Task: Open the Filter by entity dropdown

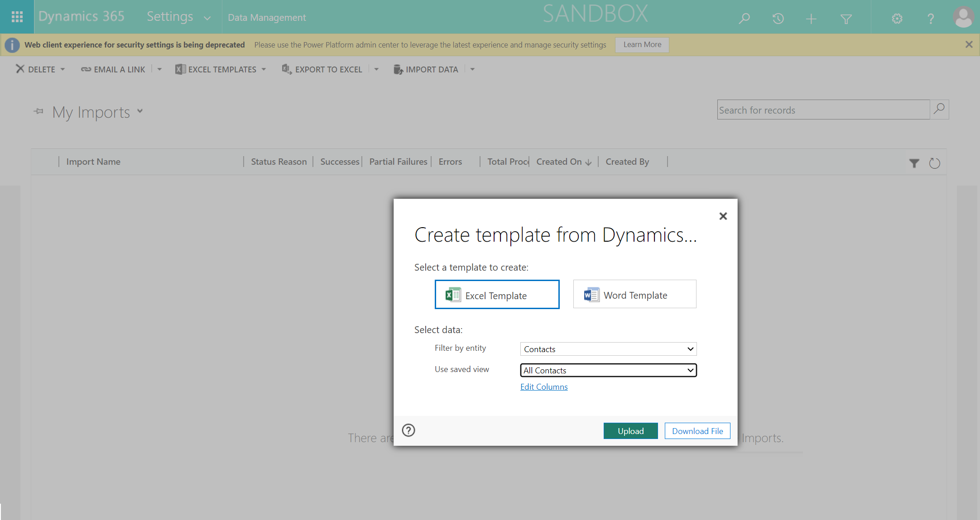Action: click(608, 349)
